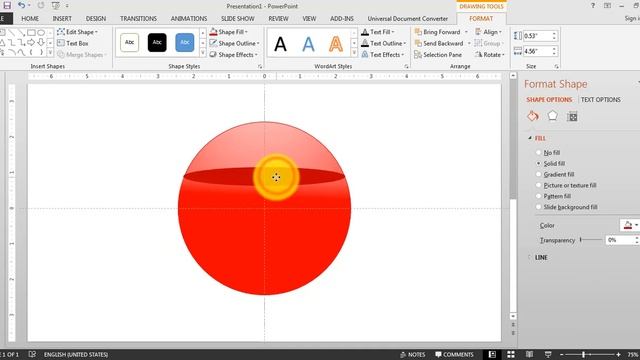
Task: Start Slide Show from status bar
Action: (x=548, y=354)
